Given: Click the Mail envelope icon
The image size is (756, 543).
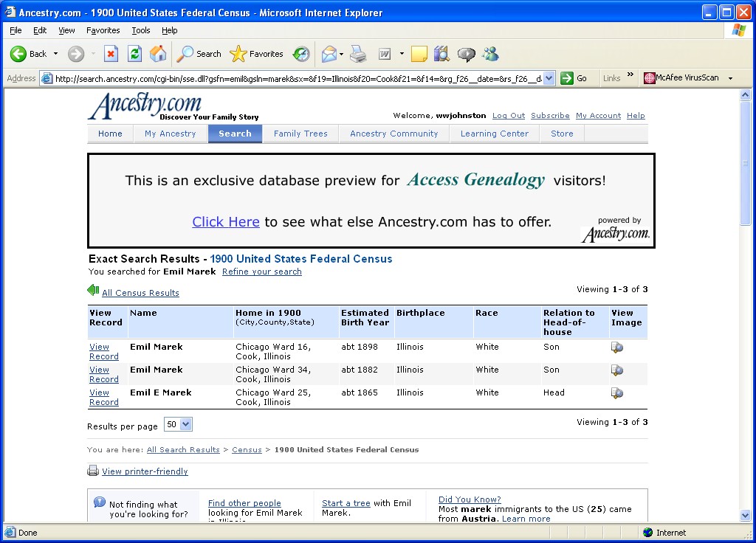Looking at the screenshot, I should pyautogui.click(x=329, y=54).
